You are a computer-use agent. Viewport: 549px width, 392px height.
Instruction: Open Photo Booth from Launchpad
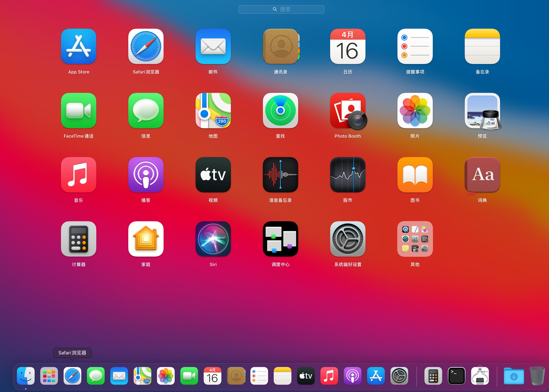tap(348, 111)
